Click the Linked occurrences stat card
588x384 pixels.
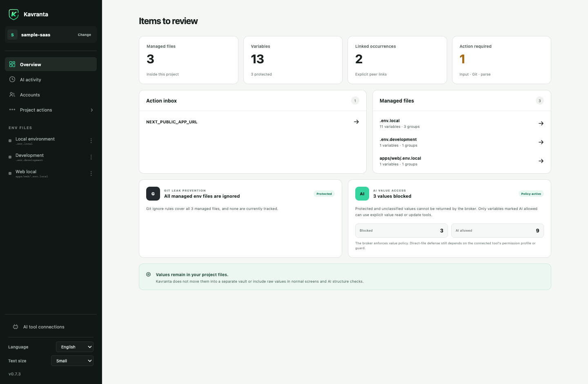[x=397, y=60]
